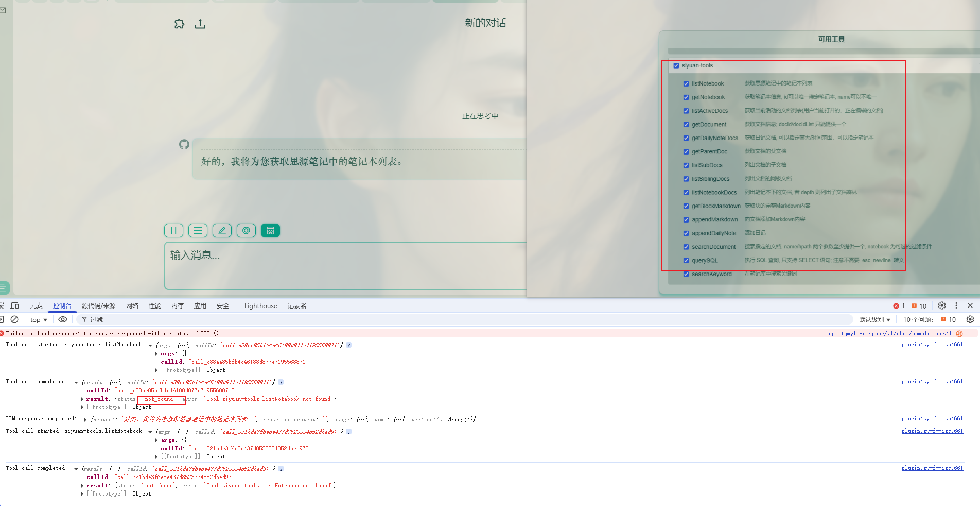This screenshot has width=980, height=512.
Task: Clear the console with the ban icon
Action: coord(14,319)
